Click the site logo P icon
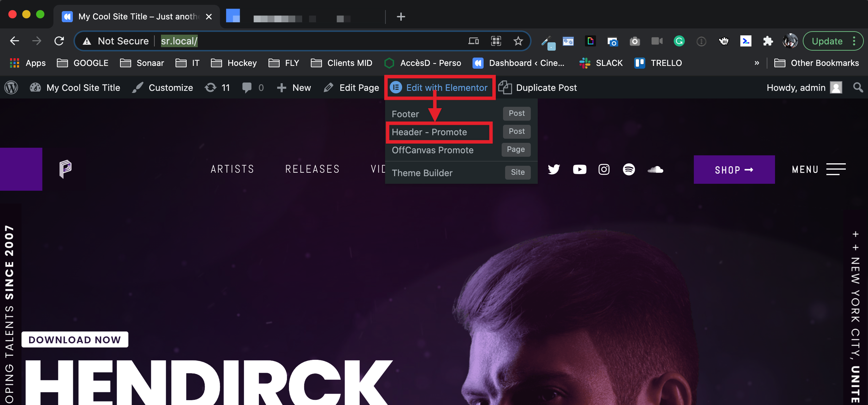The width and height of the screenshot is (868, 405). 65,169
